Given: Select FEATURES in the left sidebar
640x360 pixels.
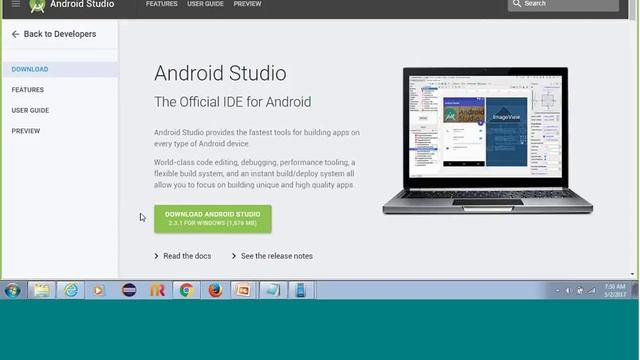Looking at the screenshot, I should pos(28,90).
